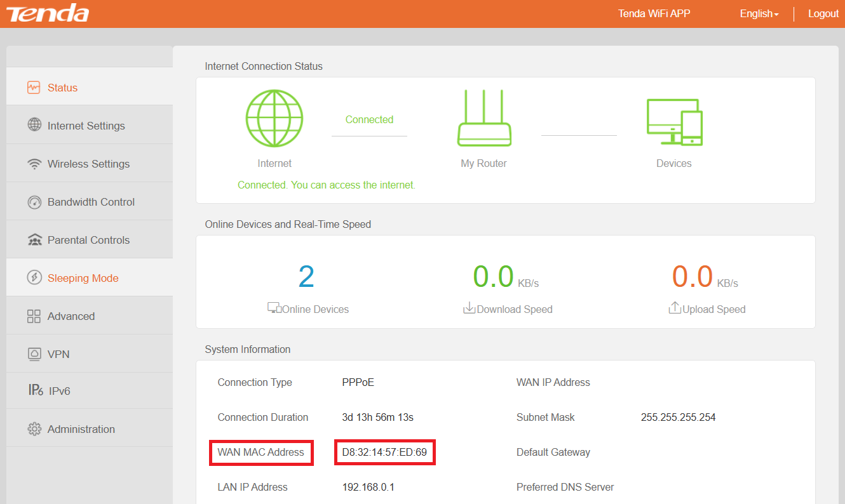The height and width of the screenshot is (504, 845).
Task: Click the Status heartbeat icon in sidebar
Action: point(34,88)
